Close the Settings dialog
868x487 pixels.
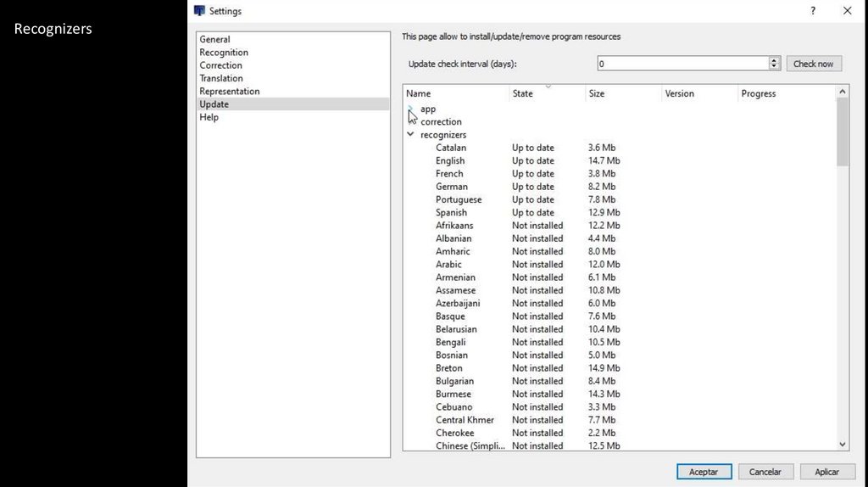[x=847, y=11]
